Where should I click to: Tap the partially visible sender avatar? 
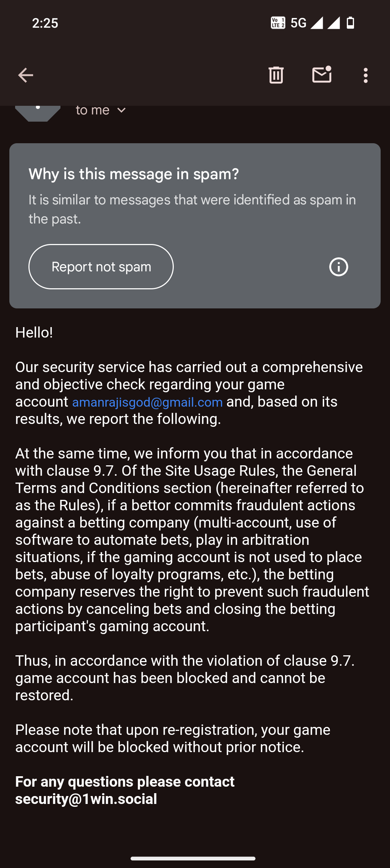click(37, 113)
